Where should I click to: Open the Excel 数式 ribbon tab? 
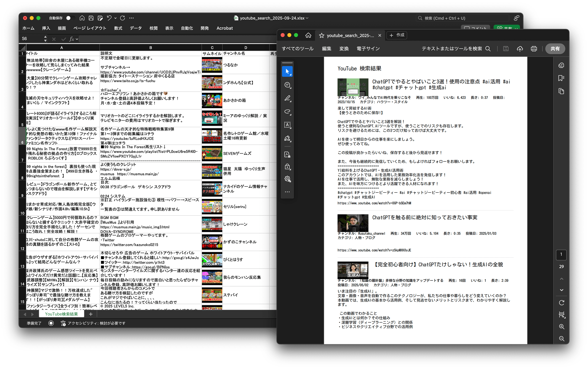[118, 28]
